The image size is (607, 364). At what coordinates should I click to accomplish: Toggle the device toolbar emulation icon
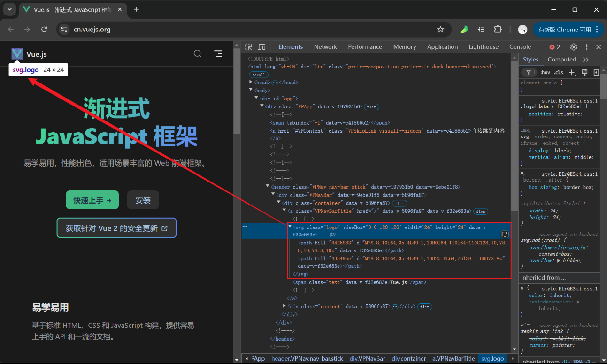tap(261, 47)
